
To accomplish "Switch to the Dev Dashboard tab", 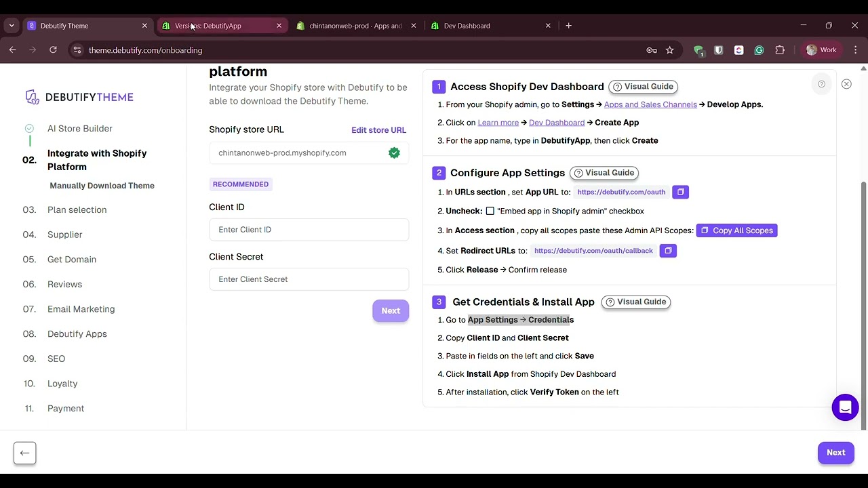I will point(491,26).
